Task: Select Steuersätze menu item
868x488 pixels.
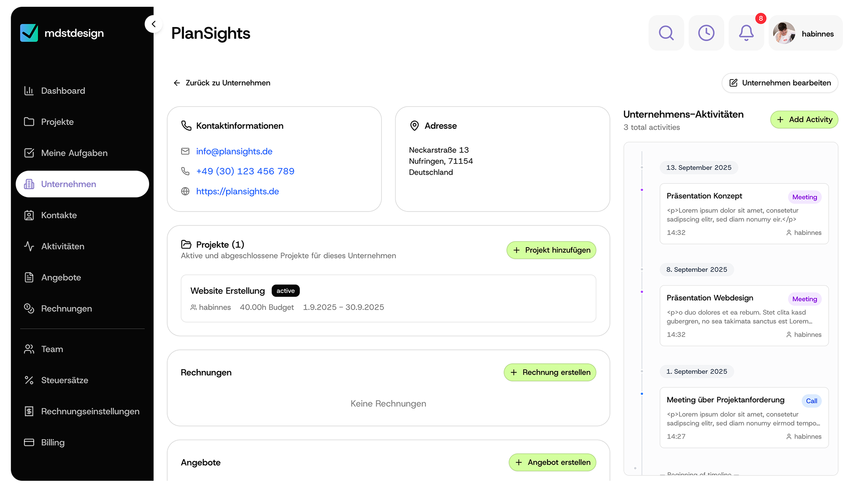Action: coord(65,380)
